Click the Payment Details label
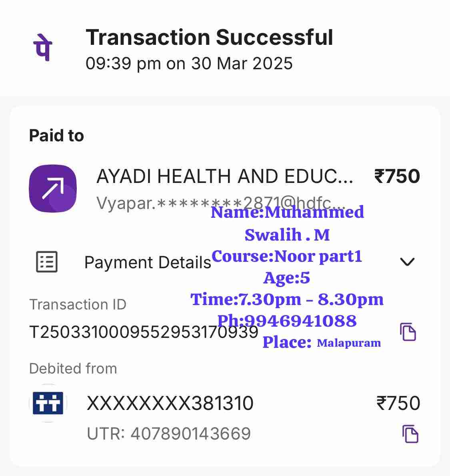This screenshot has height=476, width=450. (x=148, y=263)
